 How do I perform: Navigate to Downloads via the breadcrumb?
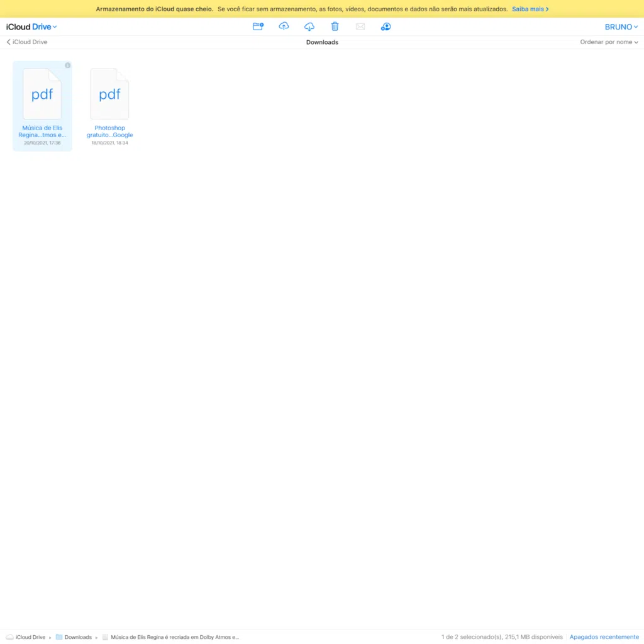click(77, 637)
